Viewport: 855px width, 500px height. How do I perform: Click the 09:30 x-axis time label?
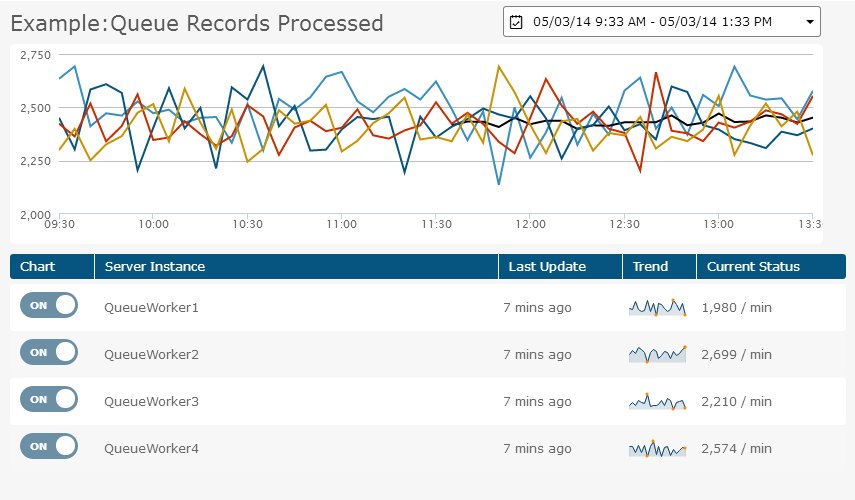tap(59, 224)
